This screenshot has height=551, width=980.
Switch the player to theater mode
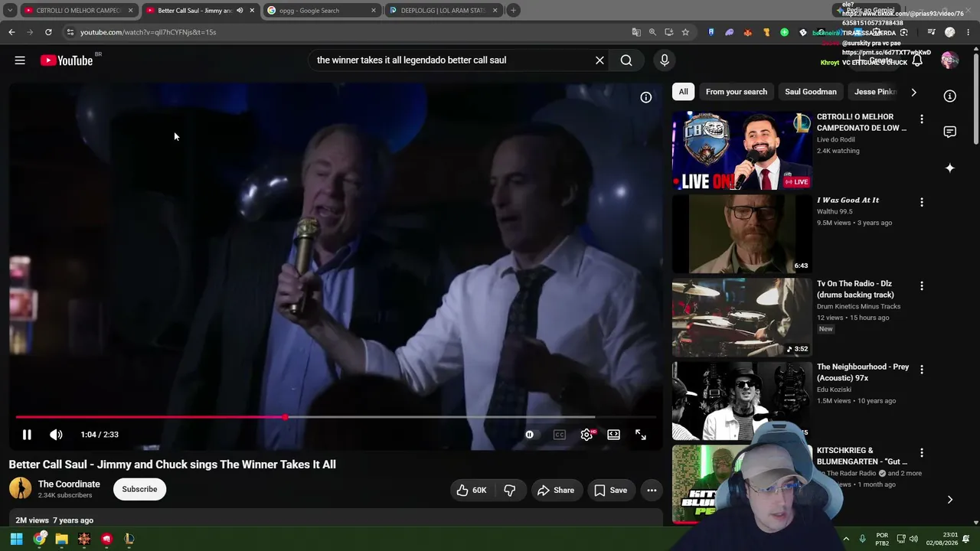pyautogui.click(x=614, y=435)
